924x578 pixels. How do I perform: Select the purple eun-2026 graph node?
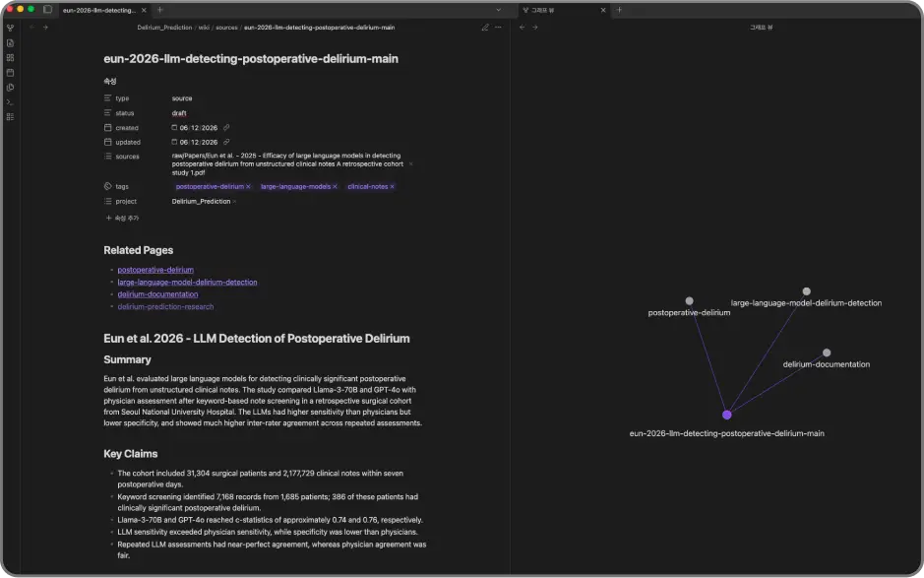point(726,415)
